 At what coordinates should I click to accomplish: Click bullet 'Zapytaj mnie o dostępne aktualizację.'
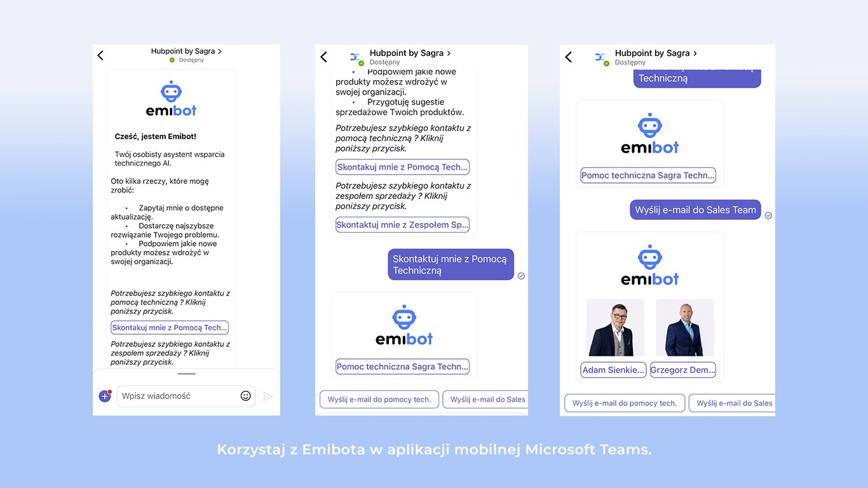167,212
